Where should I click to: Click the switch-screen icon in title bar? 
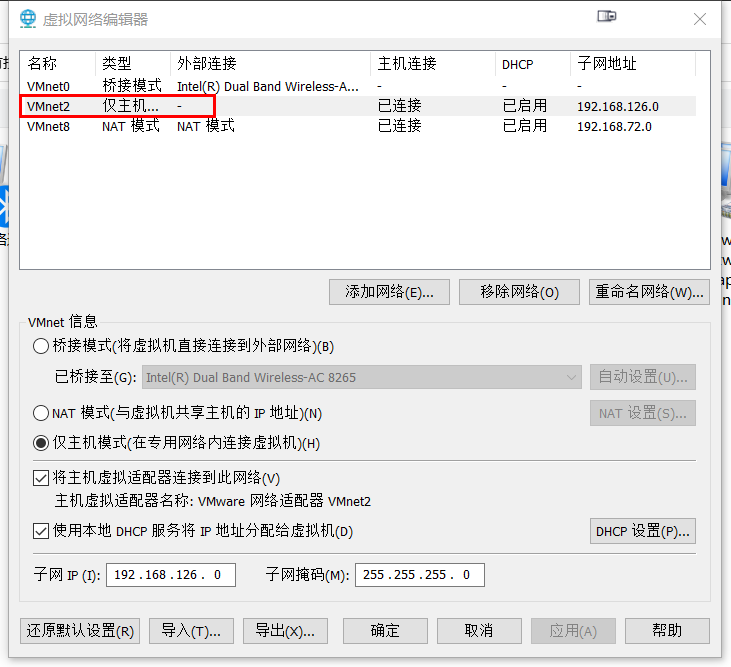(607, 16)
